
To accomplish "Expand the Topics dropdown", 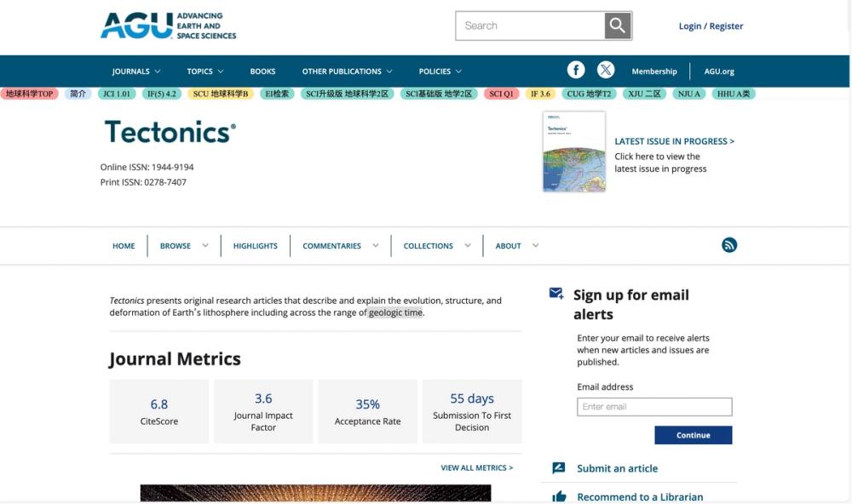I will coord(204,72).
